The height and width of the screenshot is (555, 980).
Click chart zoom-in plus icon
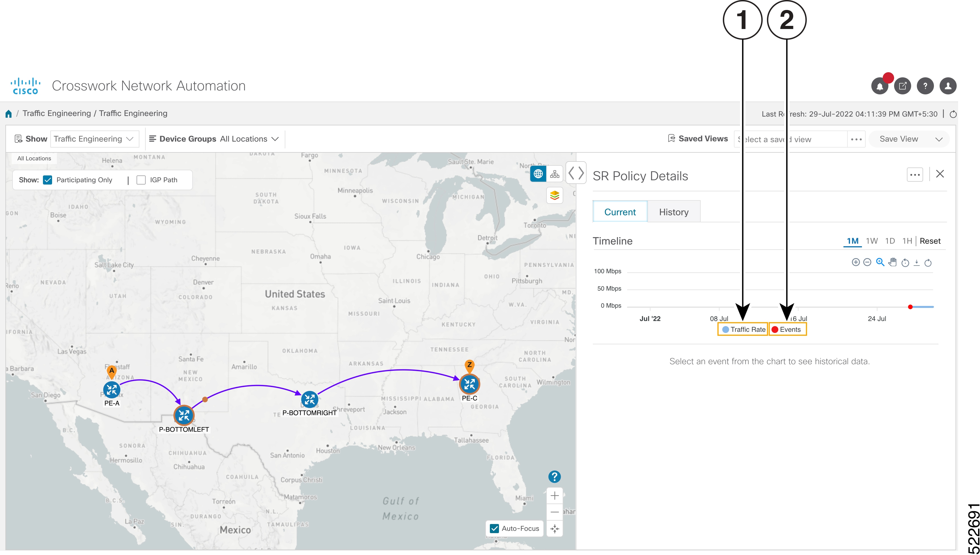click(856, 262)
